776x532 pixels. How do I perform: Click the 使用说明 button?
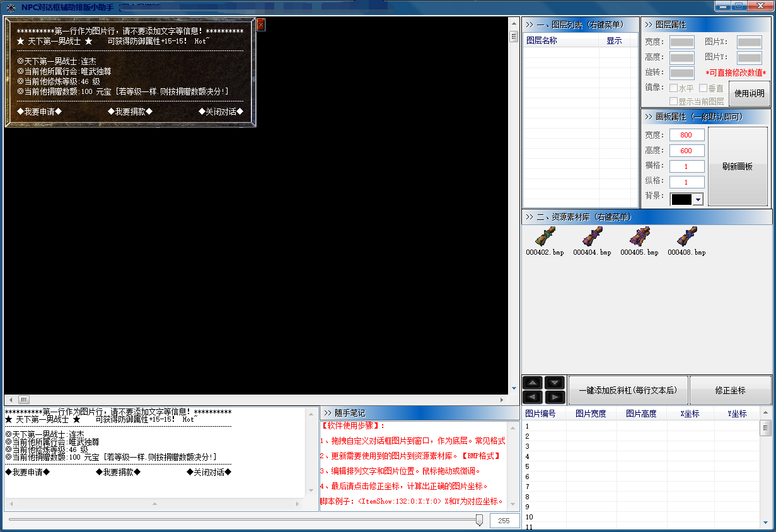[750, 93]
